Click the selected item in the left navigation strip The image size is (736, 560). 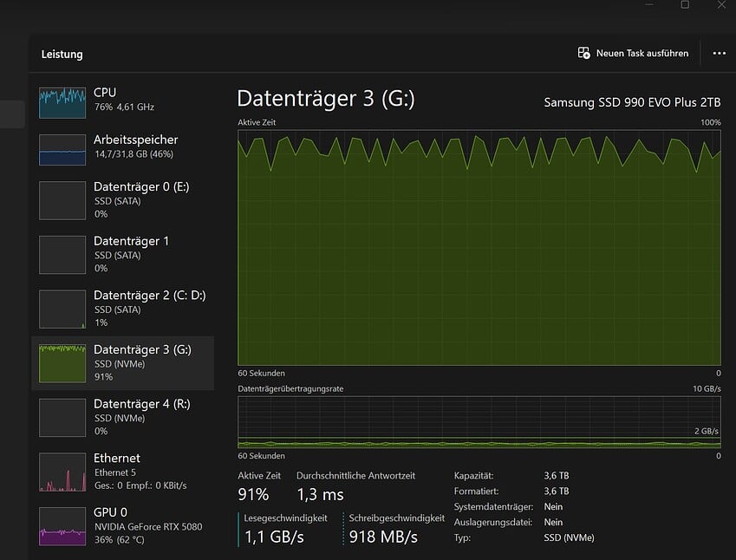pos(12,114)
